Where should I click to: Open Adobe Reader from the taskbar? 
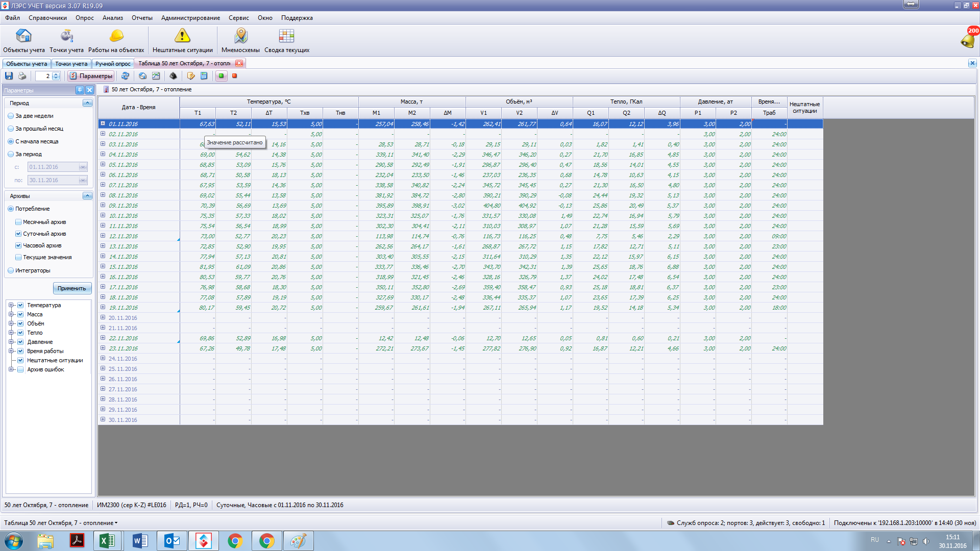77,541
